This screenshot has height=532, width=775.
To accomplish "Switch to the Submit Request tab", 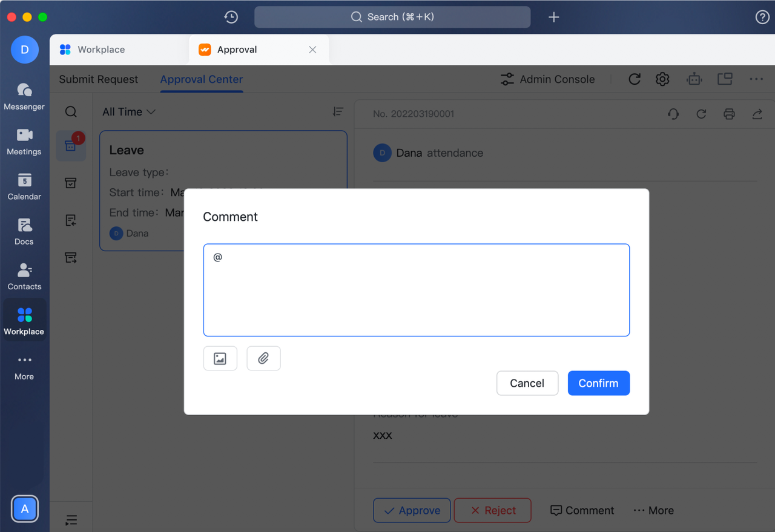I will (x=99, y=79).
